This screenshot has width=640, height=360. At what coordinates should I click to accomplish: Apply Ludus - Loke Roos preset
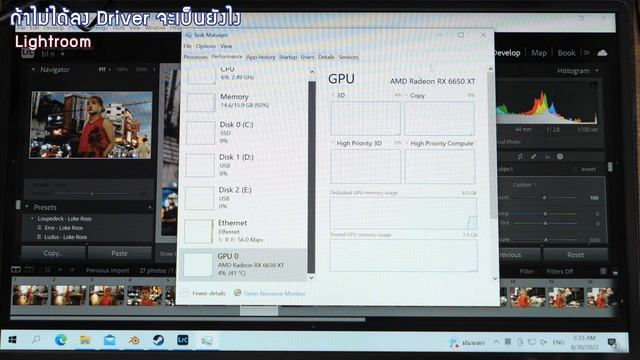pos(65,237)
